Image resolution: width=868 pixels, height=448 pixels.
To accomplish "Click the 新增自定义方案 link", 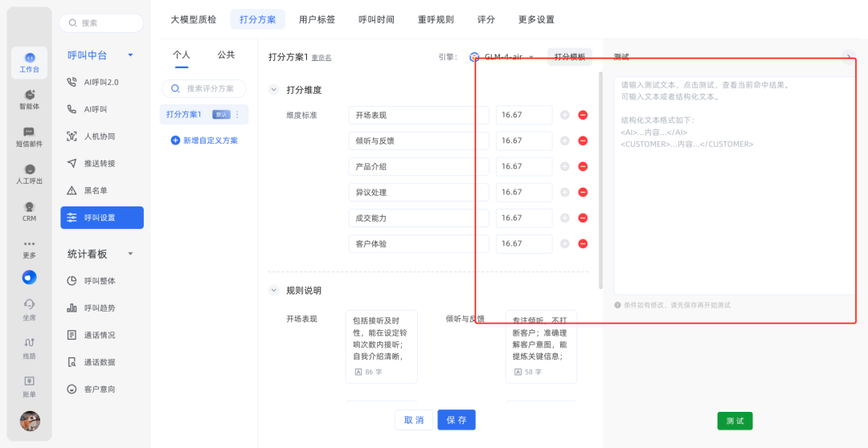I will pos(204,141).
